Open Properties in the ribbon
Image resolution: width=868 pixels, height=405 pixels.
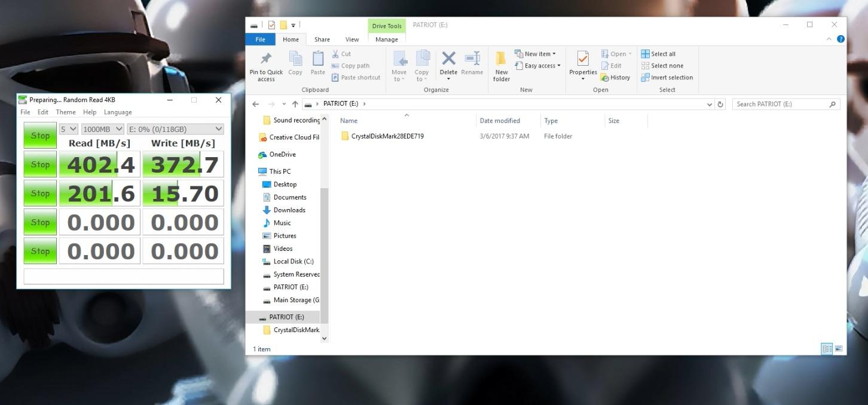583,59
